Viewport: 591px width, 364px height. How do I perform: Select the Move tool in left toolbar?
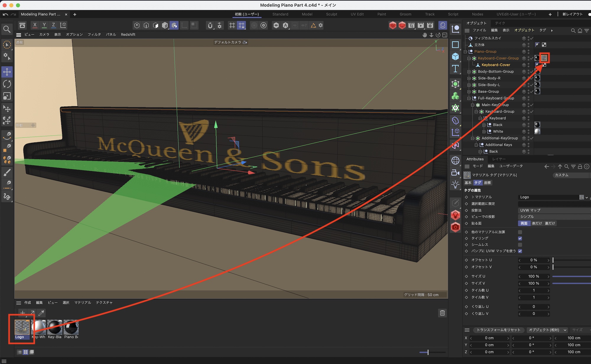pos(7,72)
